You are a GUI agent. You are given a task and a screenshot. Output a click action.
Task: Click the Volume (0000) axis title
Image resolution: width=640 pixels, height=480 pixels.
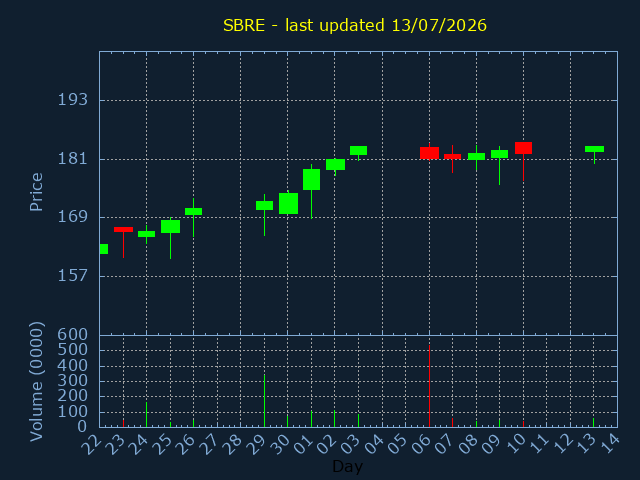coord(36,382)
